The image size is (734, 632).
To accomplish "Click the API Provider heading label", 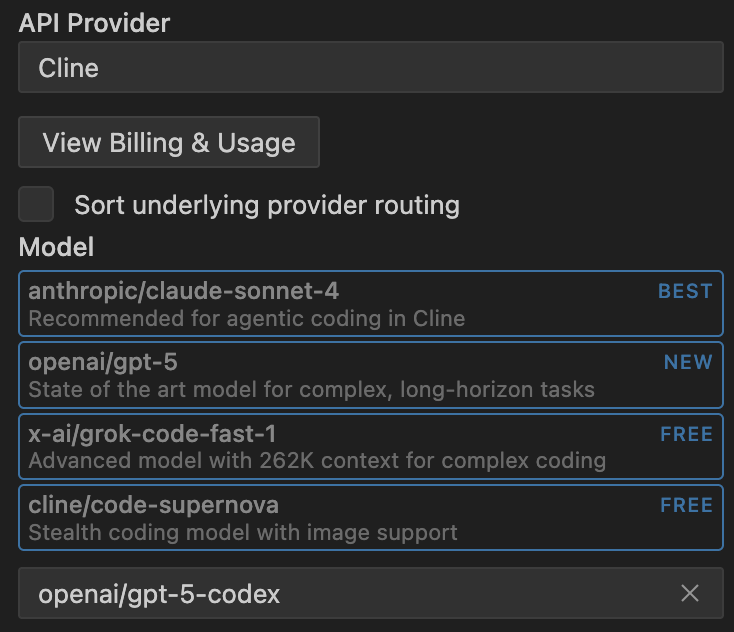I will pos(95,23).
